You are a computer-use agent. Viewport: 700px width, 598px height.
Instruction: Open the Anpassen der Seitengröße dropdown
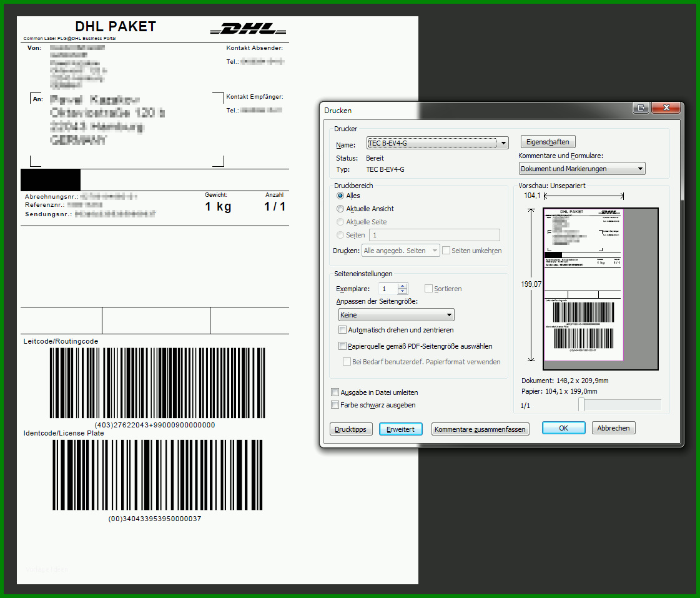coord(396,315)
